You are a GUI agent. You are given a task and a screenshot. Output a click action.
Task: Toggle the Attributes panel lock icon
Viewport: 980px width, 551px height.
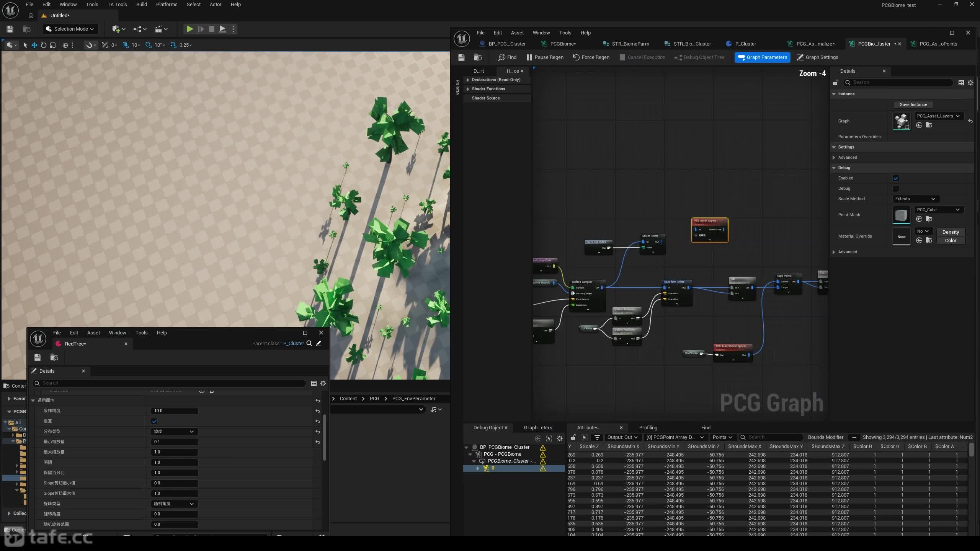point(573,437)
